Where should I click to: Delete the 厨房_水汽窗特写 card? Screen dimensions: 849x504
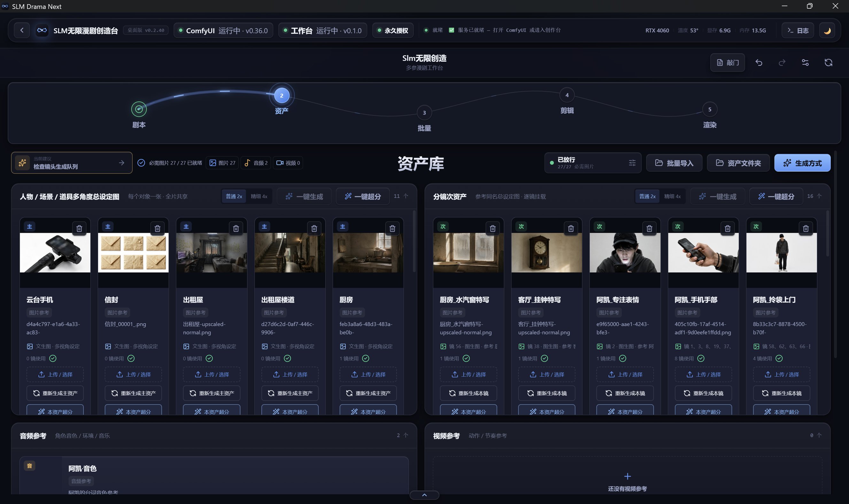(x=493, y=228)
